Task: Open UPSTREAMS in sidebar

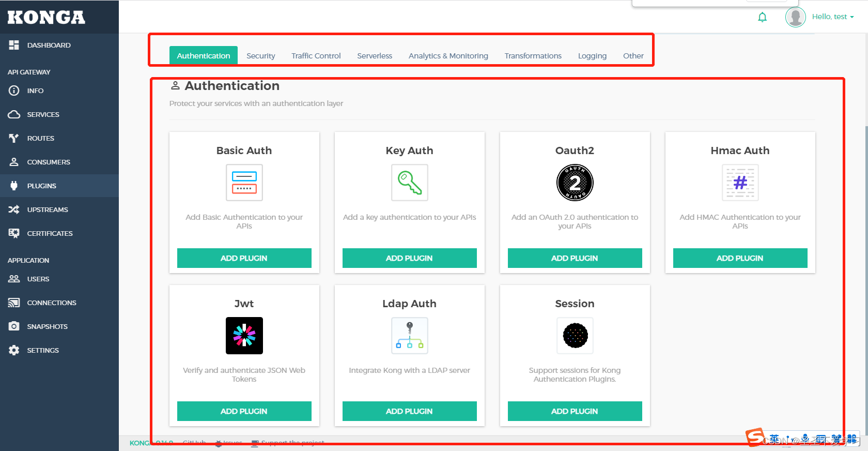Action: point(59,209)
